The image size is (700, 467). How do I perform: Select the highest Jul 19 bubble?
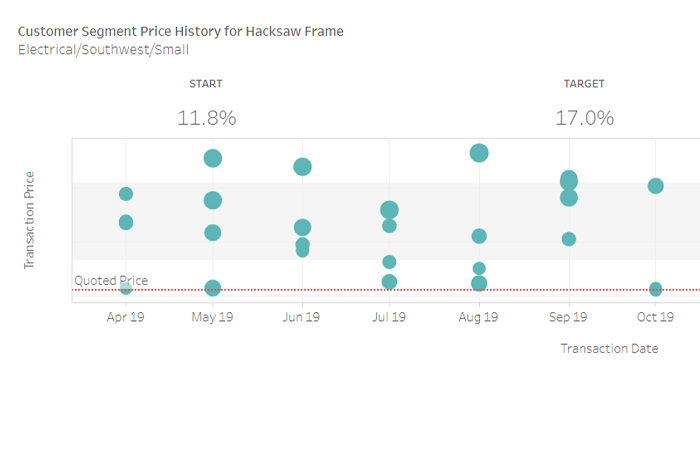pos(390,210)
